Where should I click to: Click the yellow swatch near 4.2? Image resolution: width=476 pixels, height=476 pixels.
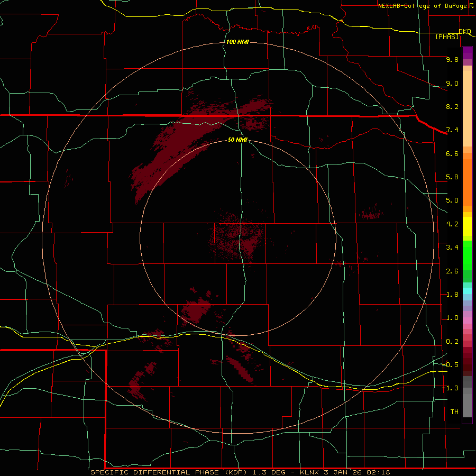[467, 226]
